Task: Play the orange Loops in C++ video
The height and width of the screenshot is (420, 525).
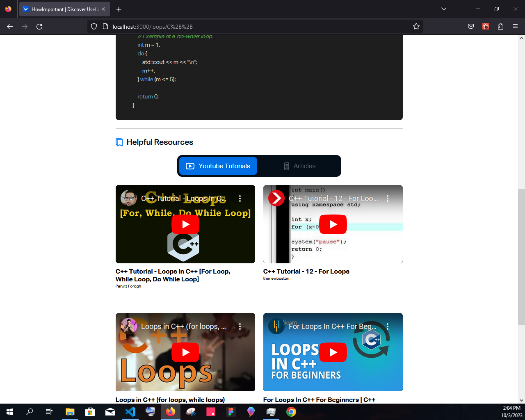Action: (x=185, y=352)
